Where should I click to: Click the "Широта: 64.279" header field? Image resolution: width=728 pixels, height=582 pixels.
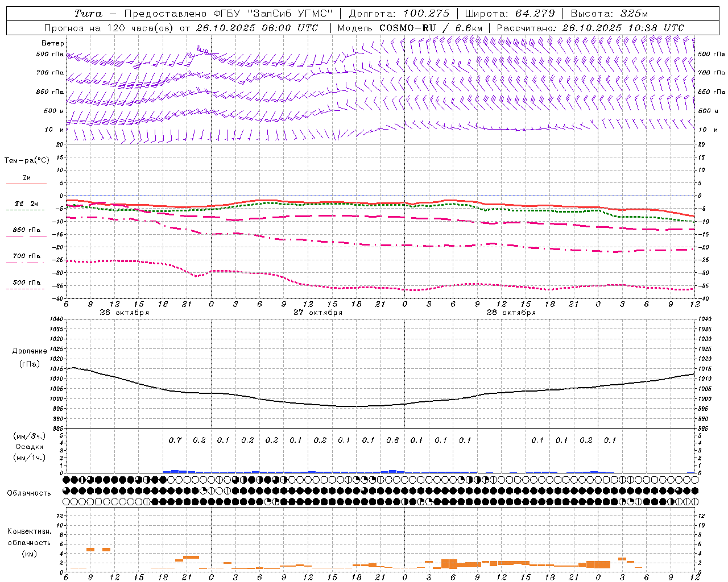pyautogui.click(x=510, y=14)
